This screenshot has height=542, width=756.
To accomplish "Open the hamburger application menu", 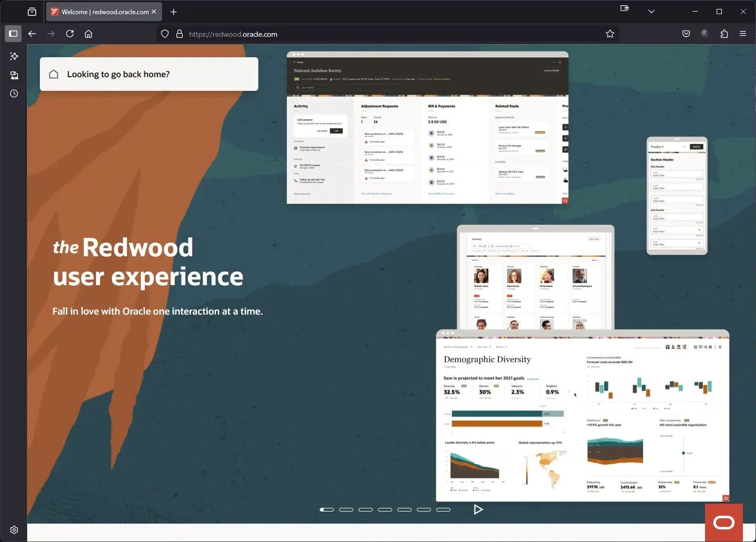I will pyautogui.click(x=743, y=34).
